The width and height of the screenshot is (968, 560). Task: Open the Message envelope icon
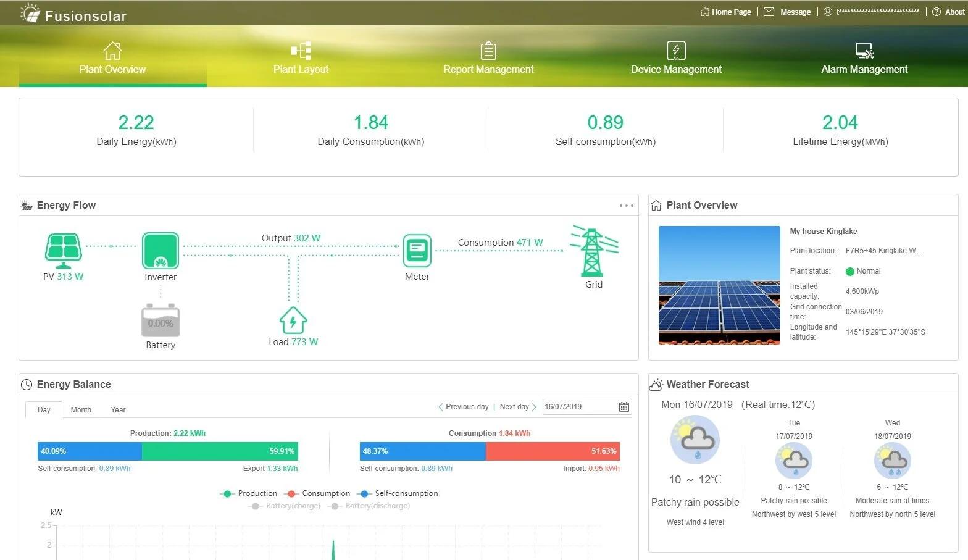coord(769,12)
